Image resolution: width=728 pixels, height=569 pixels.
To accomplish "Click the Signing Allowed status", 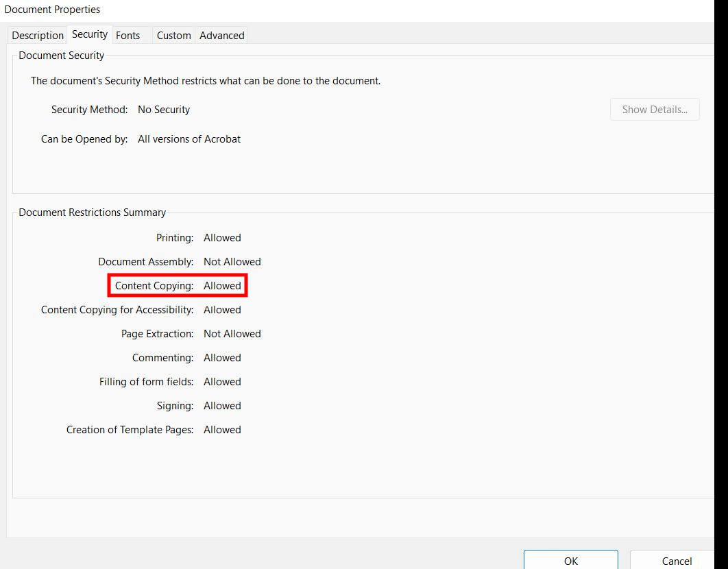I will (222, 406).
